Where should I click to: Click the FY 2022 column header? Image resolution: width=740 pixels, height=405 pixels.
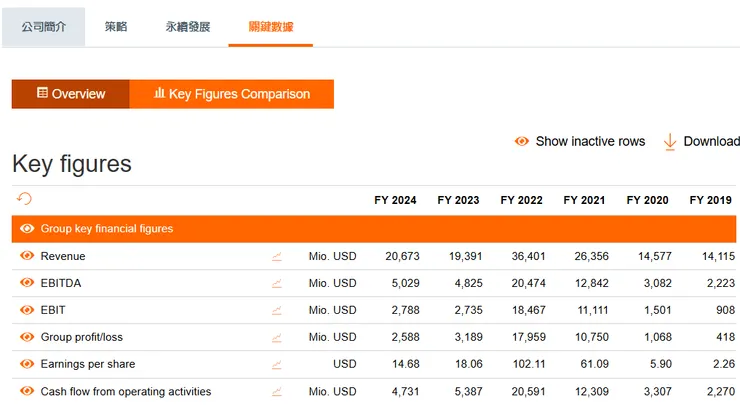(x=521, y=200)
